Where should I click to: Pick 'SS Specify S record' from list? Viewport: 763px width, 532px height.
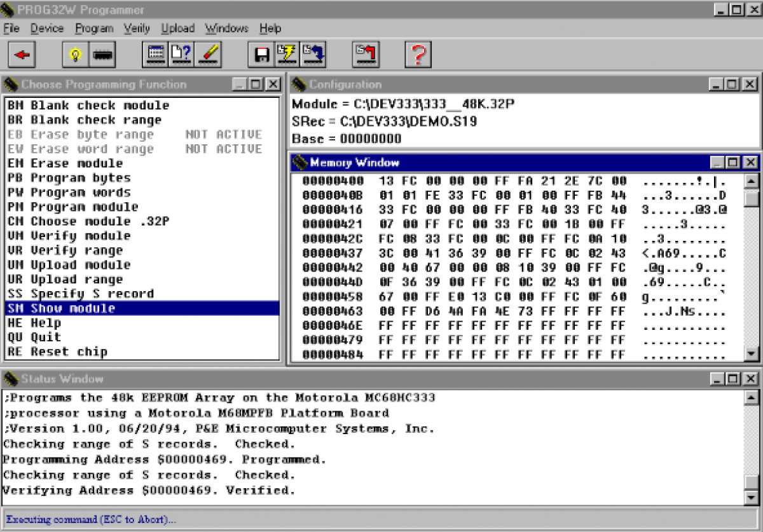[80, 294]
